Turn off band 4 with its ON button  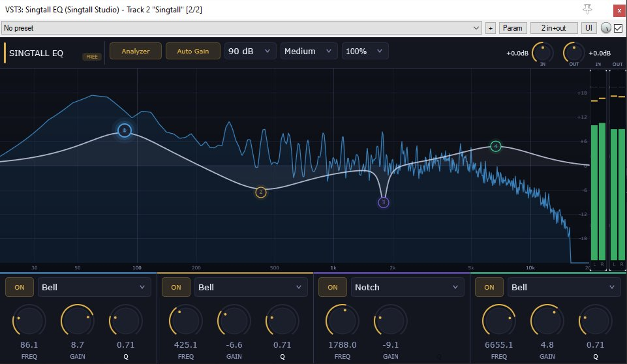pos(489,287)
